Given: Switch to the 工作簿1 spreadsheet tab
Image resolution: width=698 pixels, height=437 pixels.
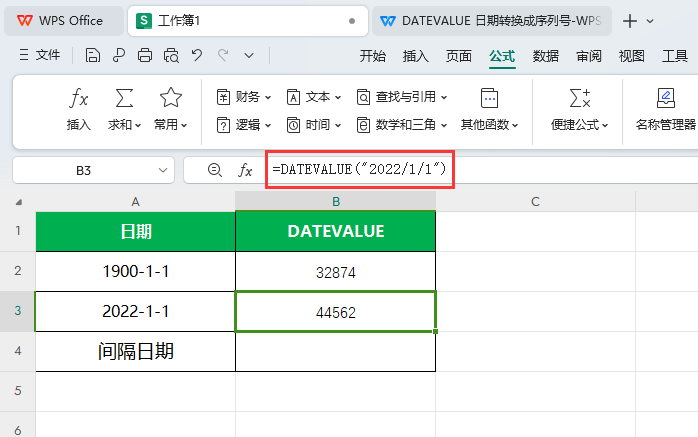Looking at the screenshot, I should point(248,21).
